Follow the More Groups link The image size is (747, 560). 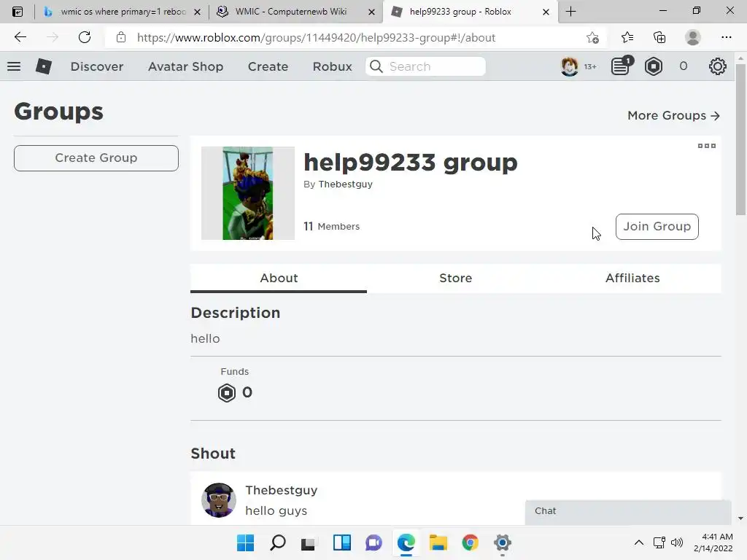pos(673,116)
